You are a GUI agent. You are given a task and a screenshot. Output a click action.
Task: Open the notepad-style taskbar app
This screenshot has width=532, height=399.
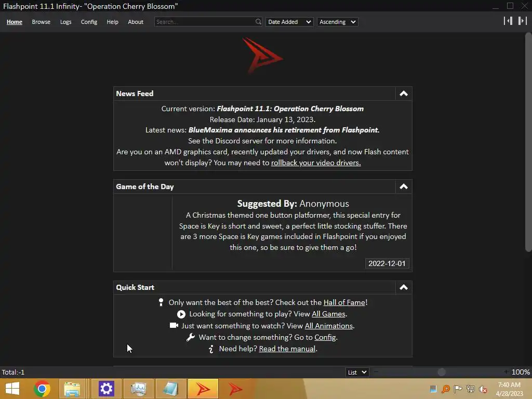tap(170, 389)
